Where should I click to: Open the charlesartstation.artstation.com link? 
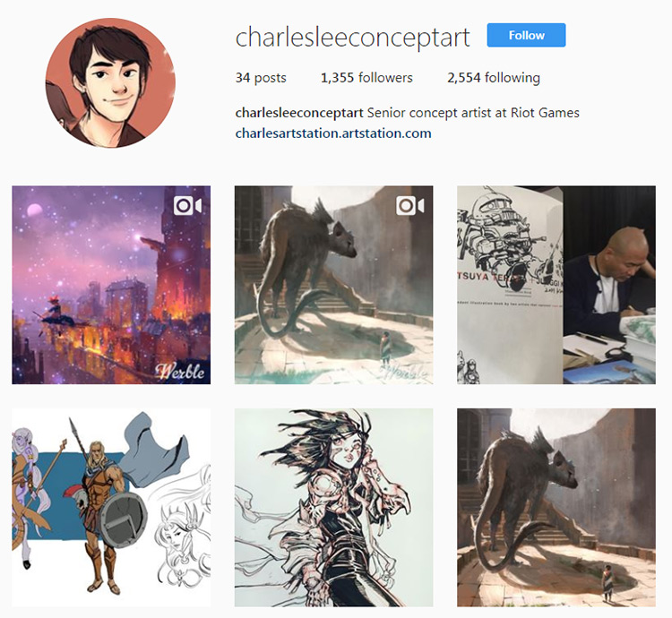333,133
